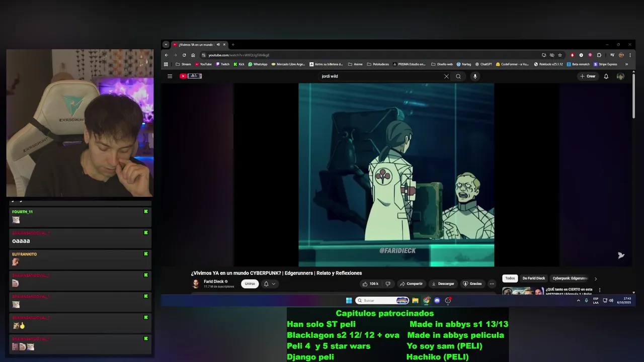Open Farid Dieck channel name link
644x362 pixels.
[214, 282]
